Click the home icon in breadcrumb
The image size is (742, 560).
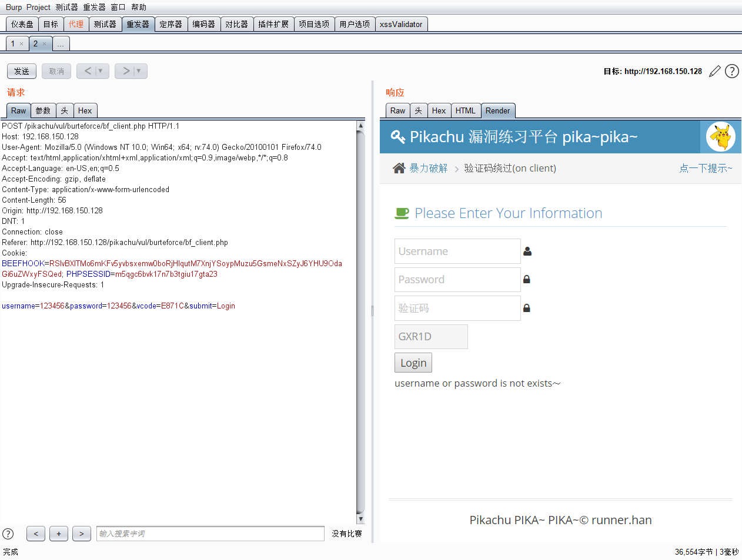pyautogui.click(x=399, y=168)
